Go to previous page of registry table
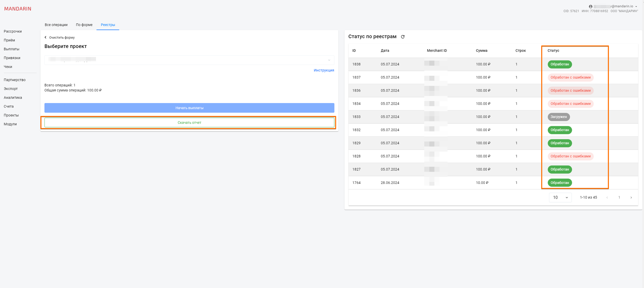This screenshot has width=644, height=288. (607, 197)
